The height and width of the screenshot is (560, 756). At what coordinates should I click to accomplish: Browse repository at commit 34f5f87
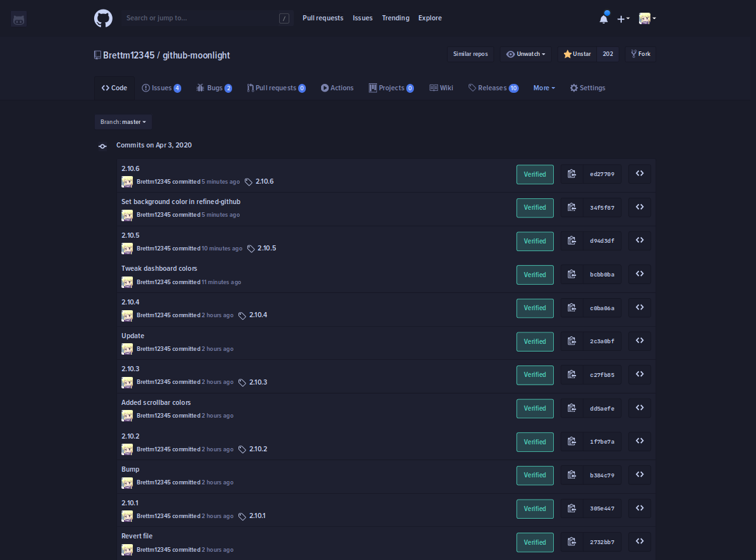[639, 207]
